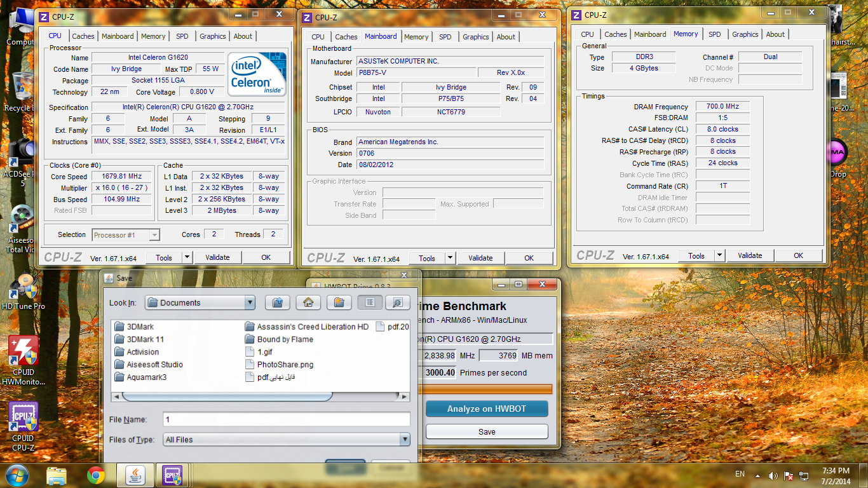
Task: Click OK in CPU-Z memory window
Action: click(x=798, y=255)
